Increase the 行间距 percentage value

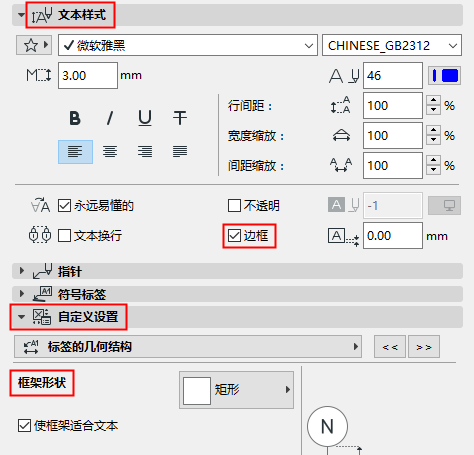433,100
